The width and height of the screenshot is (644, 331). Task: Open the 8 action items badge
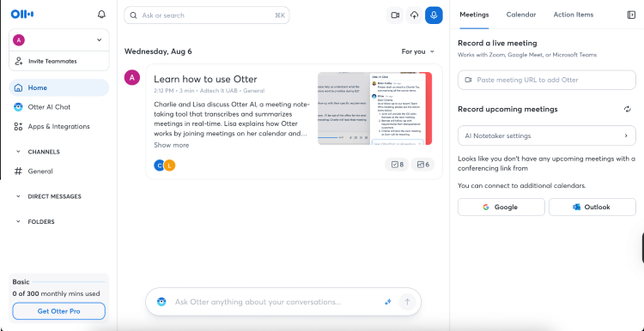pyautogui.click(x=397, y=165)
